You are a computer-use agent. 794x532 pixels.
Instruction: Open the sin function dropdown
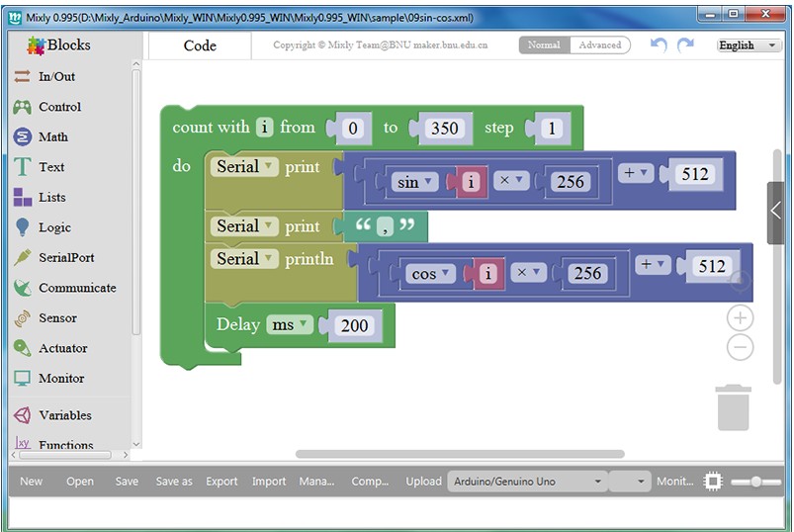414,182
